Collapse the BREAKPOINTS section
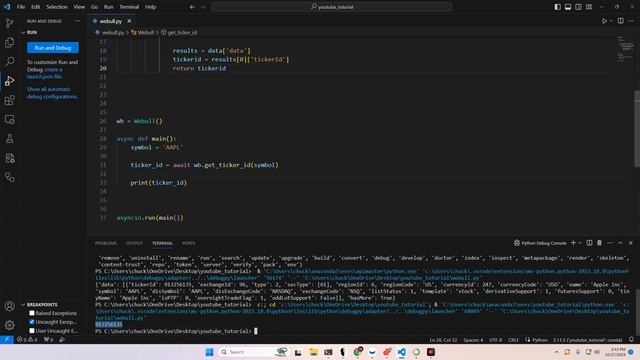The height and width of the screenshot is (360, 640). tap(23, 304)
